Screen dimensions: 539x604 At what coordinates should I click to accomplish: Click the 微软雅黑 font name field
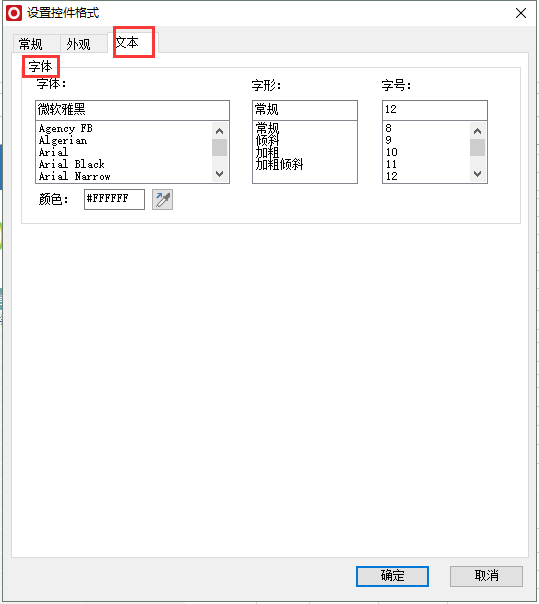[x=132, y=110]
